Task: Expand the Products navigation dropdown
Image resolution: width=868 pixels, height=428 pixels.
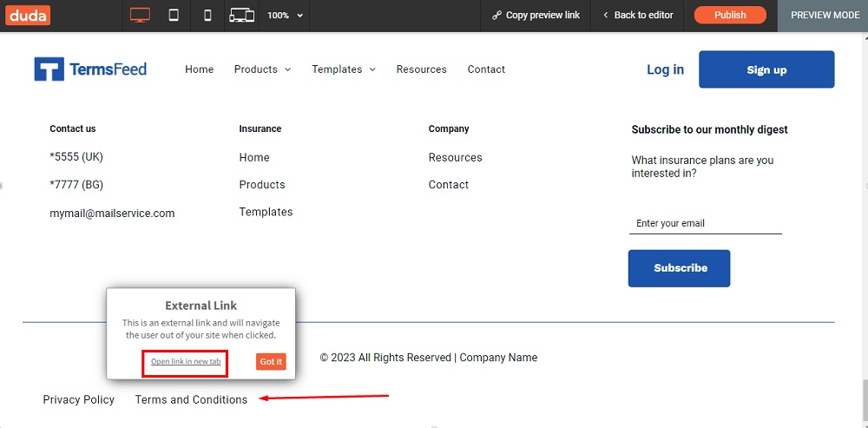Action: (x=262, y=69)
